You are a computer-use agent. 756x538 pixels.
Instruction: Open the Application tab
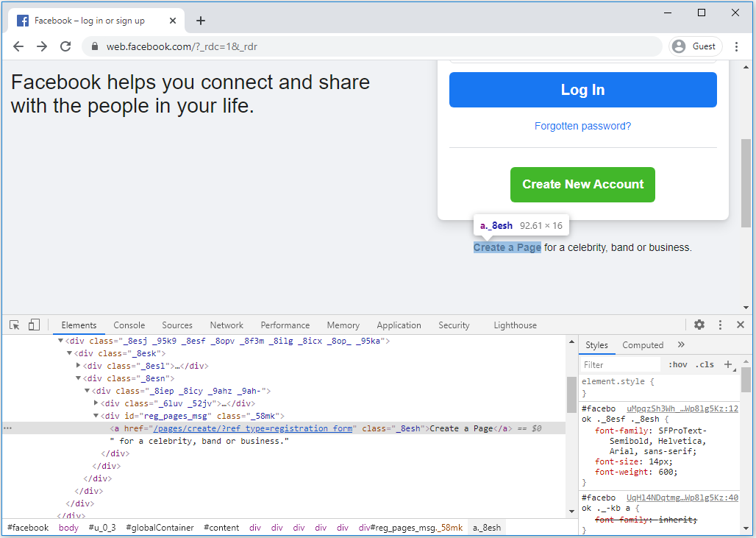[x=399, y=325]
